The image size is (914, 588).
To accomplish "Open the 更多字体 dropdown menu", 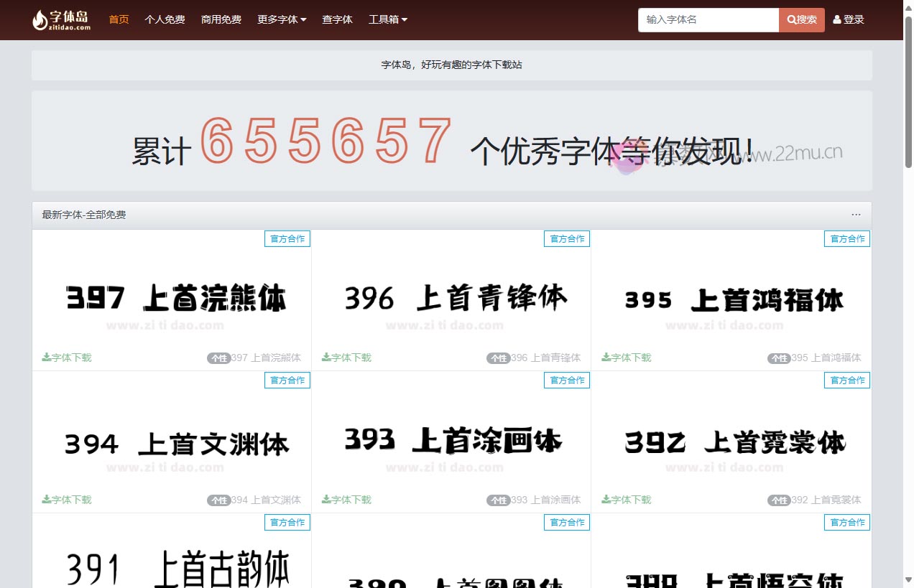I will [x=282, y=19].
